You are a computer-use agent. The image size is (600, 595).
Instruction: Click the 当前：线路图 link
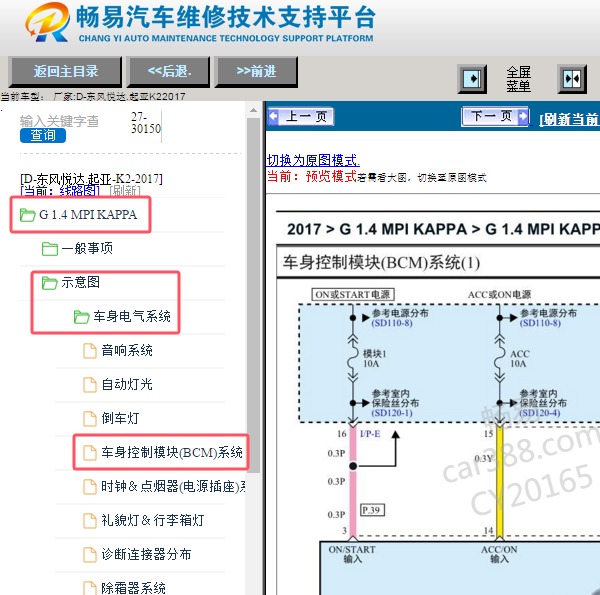[60, 191]
